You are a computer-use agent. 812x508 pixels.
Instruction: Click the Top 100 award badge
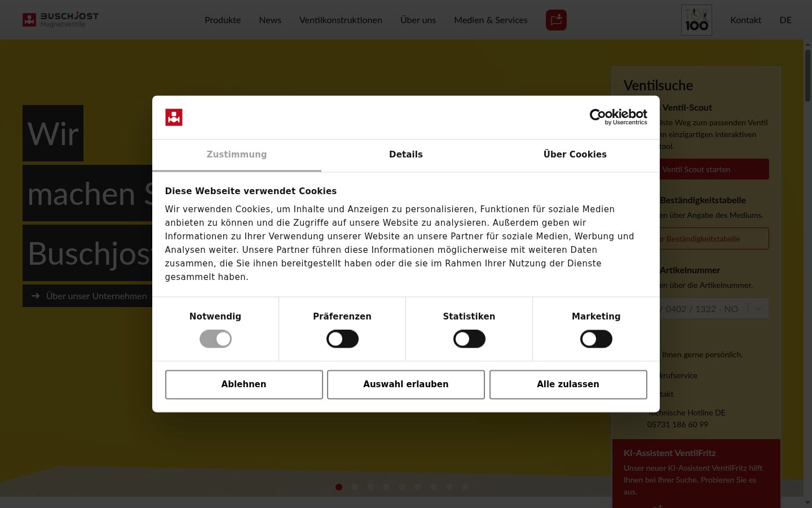pos(696,20)
